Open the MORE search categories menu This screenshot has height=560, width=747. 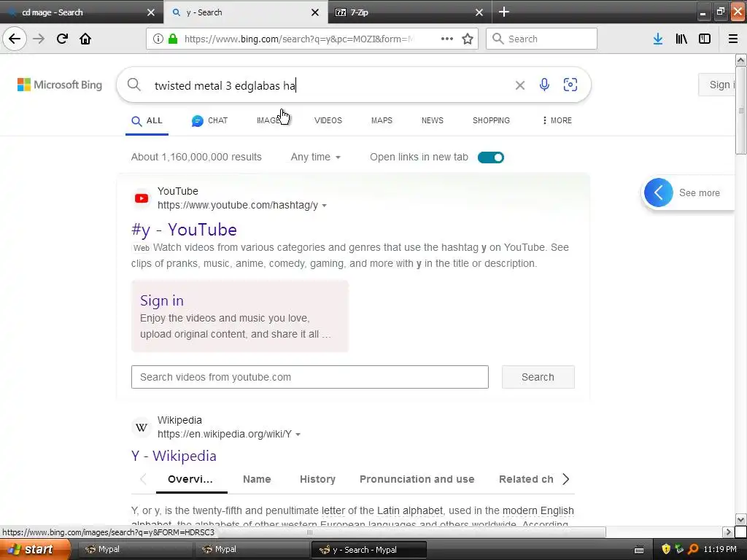(557, 120)
